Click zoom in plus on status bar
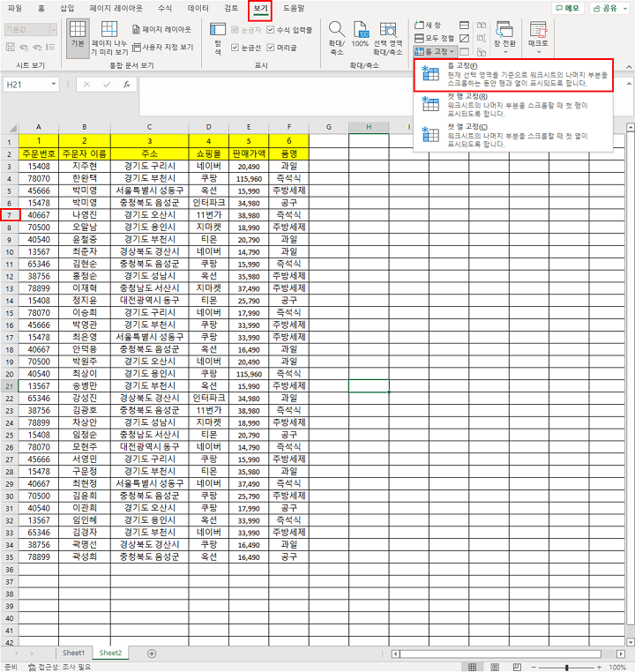This screenshot has height=672, width=635. pos(599,668)
